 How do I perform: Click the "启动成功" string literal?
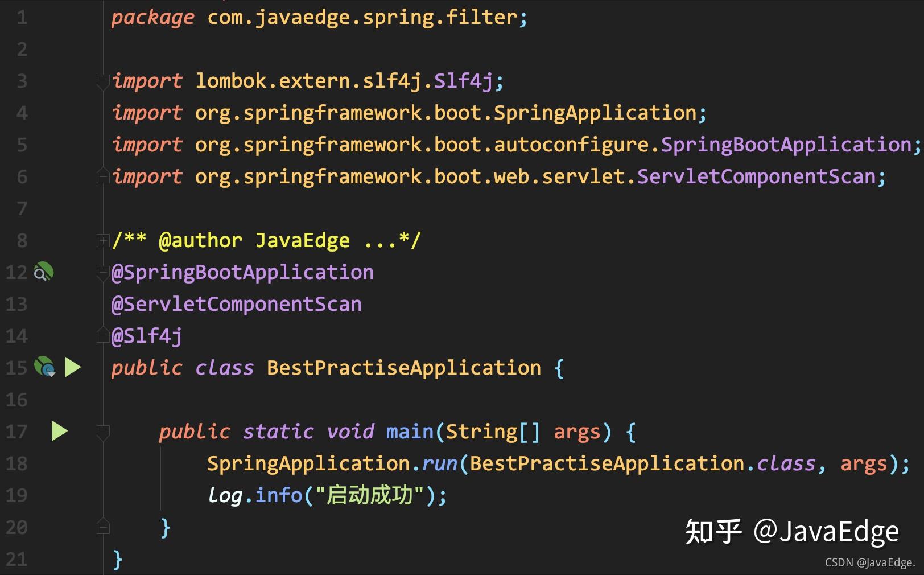369,496
